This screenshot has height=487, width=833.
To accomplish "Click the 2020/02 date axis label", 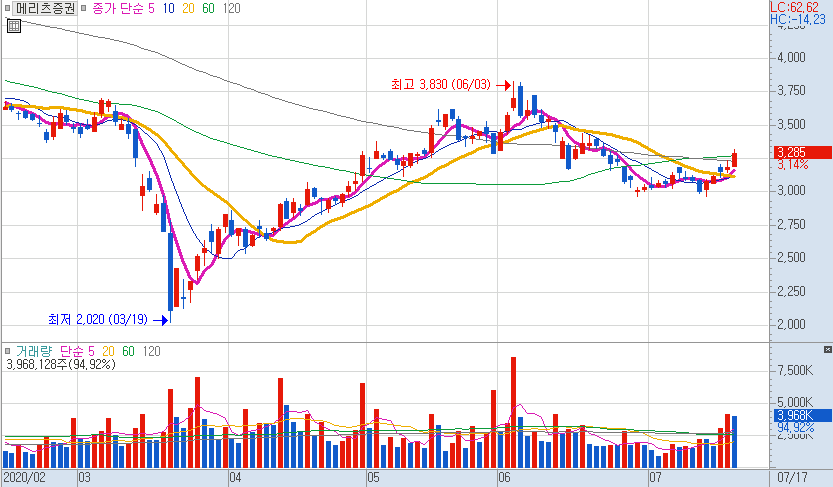I will [x=24, y=477].
